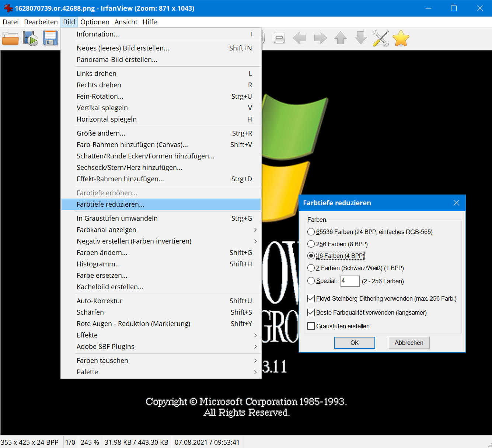Choose Größe ändern... from the Bild menu
This screenshot has height=448, width=492.
(x=101, y=133)
